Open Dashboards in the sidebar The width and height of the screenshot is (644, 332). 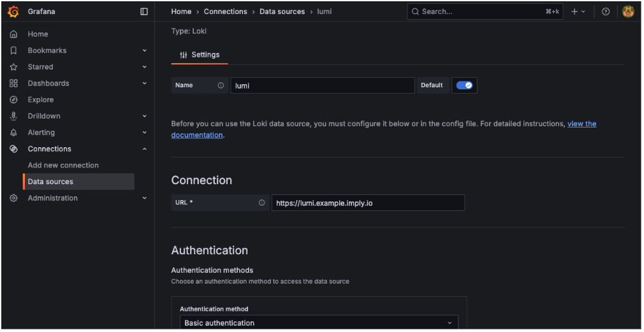click(x=48, y=83)
